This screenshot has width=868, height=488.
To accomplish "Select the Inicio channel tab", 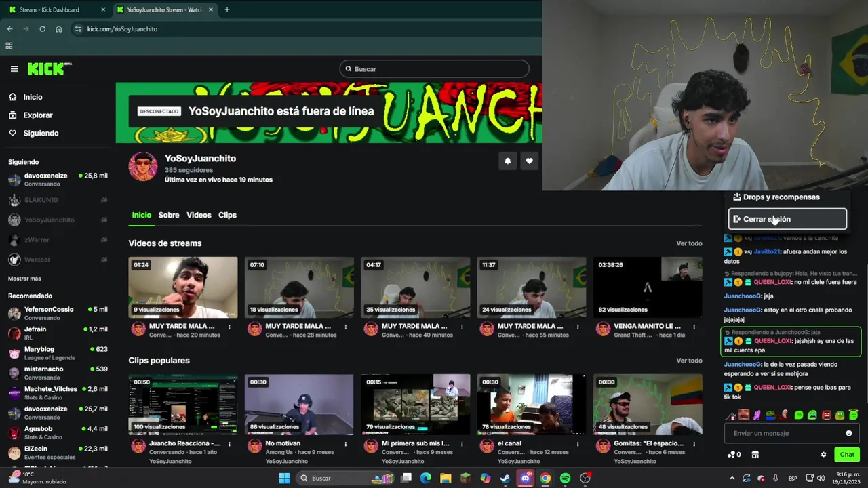I will (141, 215).
